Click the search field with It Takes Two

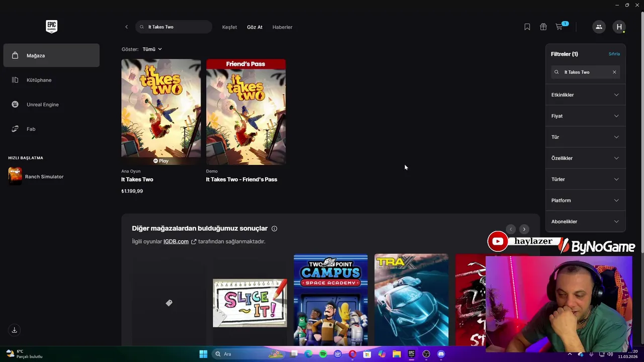click(x=174, y=27)
